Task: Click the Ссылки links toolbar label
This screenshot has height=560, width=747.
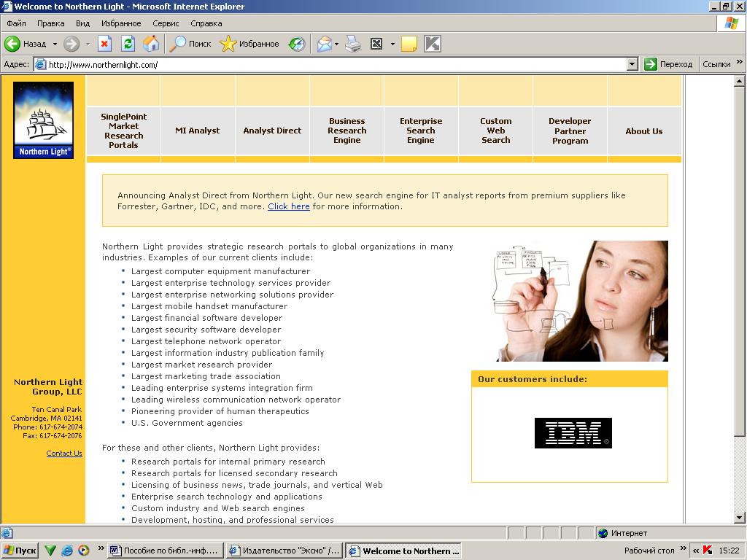Action: (716, 64)
